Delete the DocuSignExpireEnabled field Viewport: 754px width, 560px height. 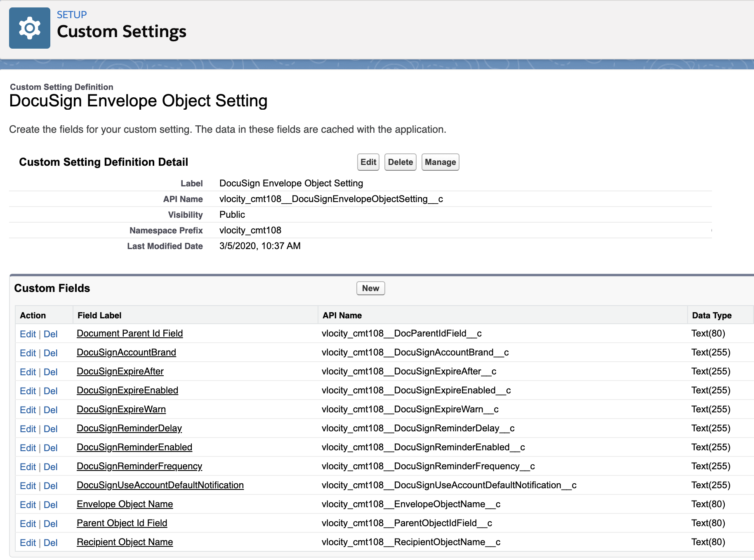tap(50, 391)
